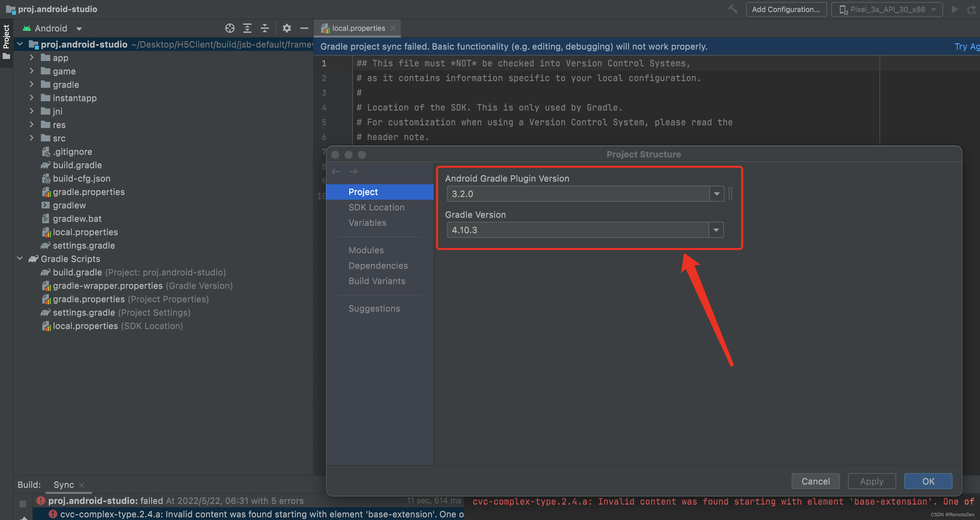Expand the jni folder
Viewport: 980px width, 520px height.
(32, 111)
